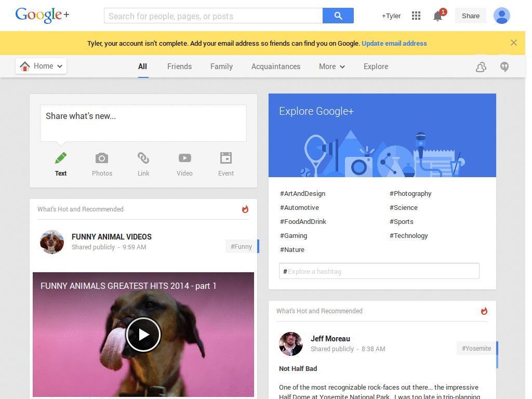Create an Event with calendar icon
Screen dimensions: 532x399
[x=226, y=158]
